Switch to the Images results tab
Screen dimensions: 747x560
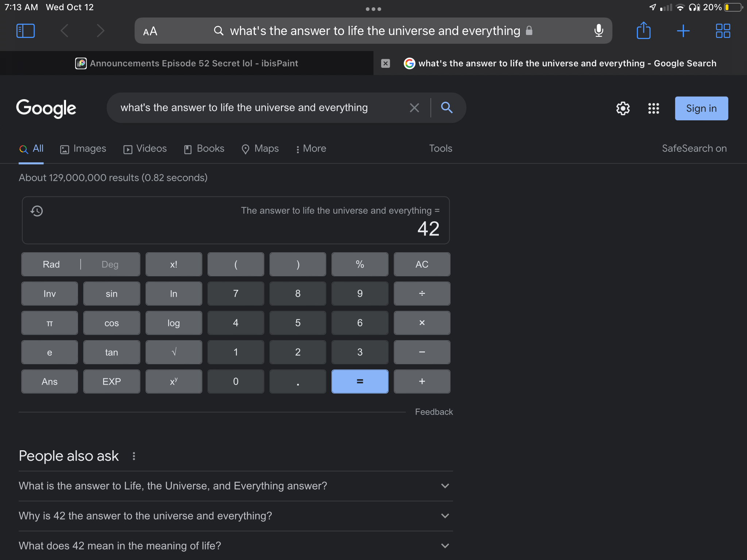point(83,149)
